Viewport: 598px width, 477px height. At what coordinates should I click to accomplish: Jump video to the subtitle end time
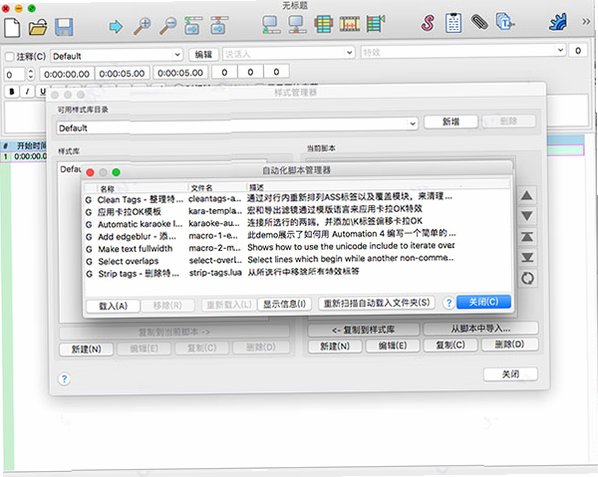point(219,26)
